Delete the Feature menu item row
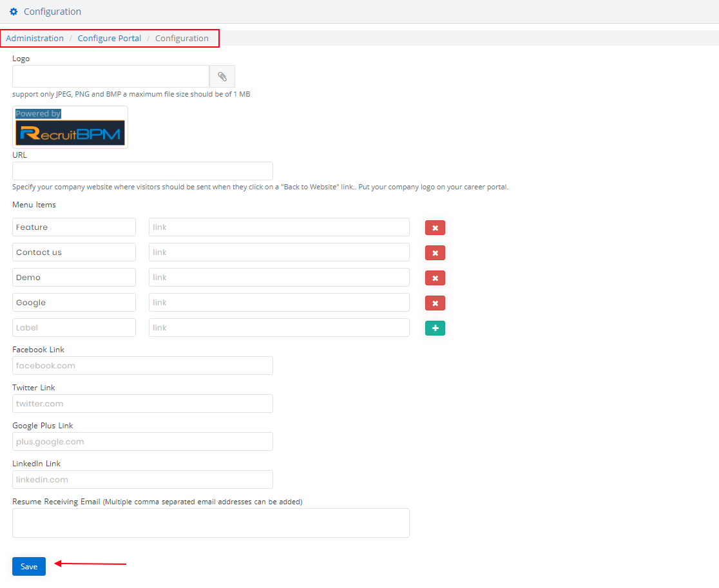This screenshot has width=719, height=588. [x=435, y=227]
